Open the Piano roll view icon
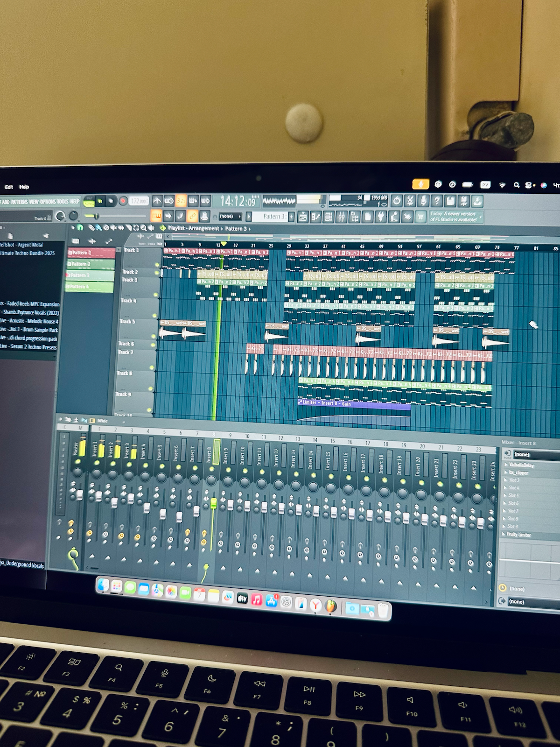 (316, 217)
